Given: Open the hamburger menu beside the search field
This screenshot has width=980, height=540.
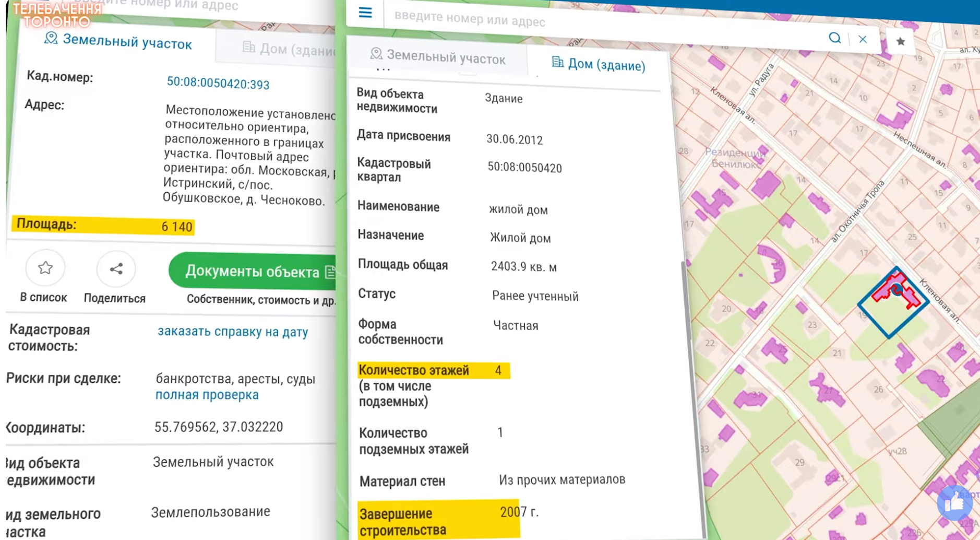Looking at the screenshot, I should (365, 13).
